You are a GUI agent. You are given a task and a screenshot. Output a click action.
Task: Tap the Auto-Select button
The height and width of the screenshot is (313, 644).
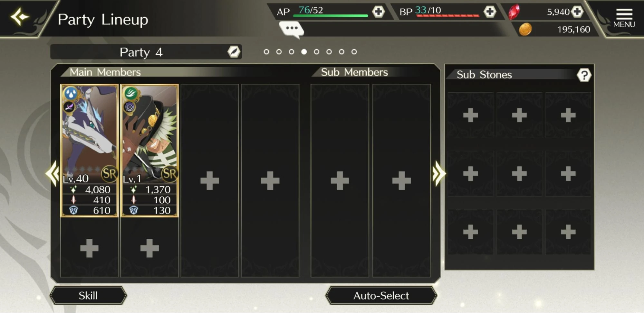381,295
